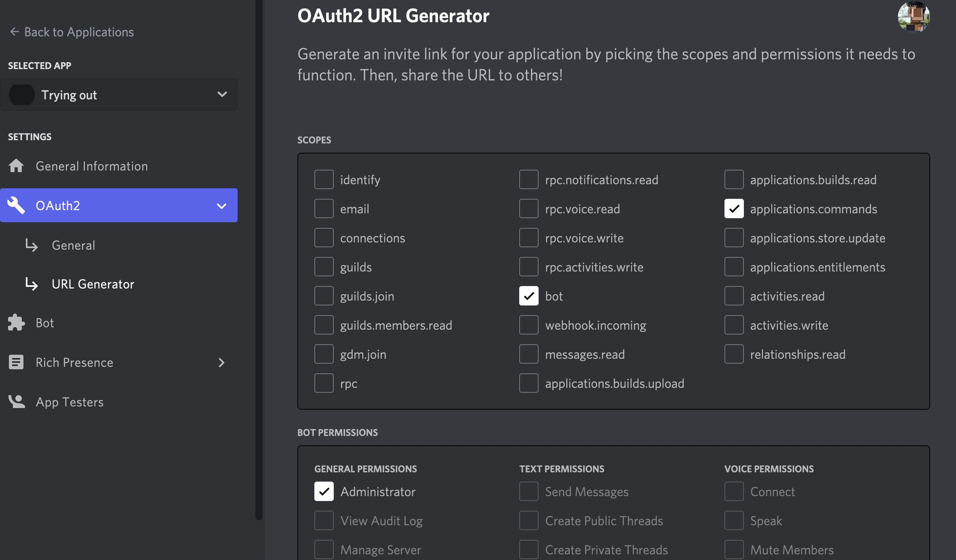Open the Trying out app selector dropdown
This screenshot has width=956, height=560.
(x=119, y=95)
